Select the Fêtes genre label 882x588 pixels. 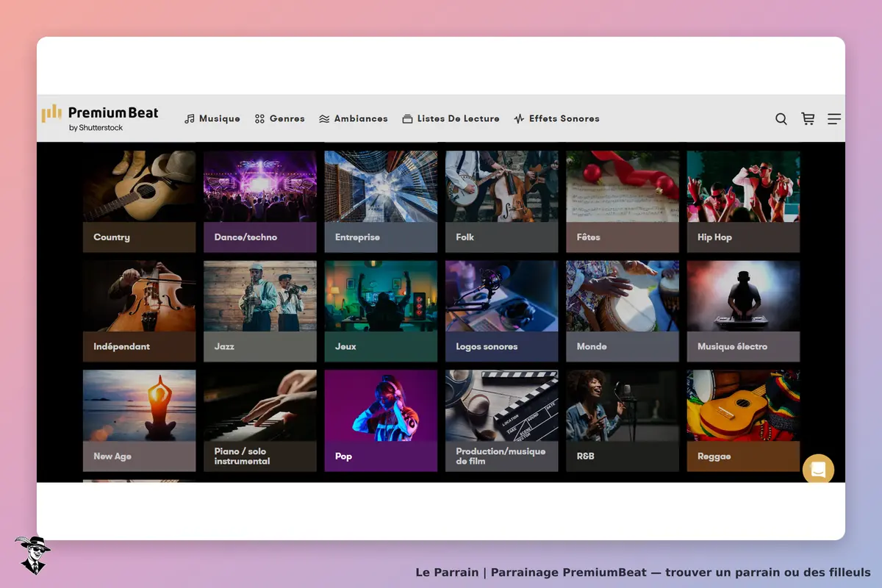588,237
